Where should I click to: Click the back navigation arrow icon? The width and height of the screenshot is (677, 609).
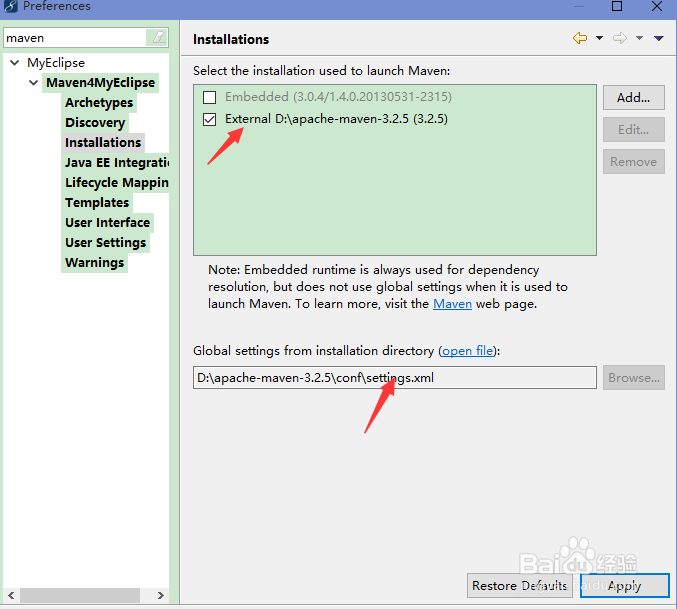[x=580, y=38]
